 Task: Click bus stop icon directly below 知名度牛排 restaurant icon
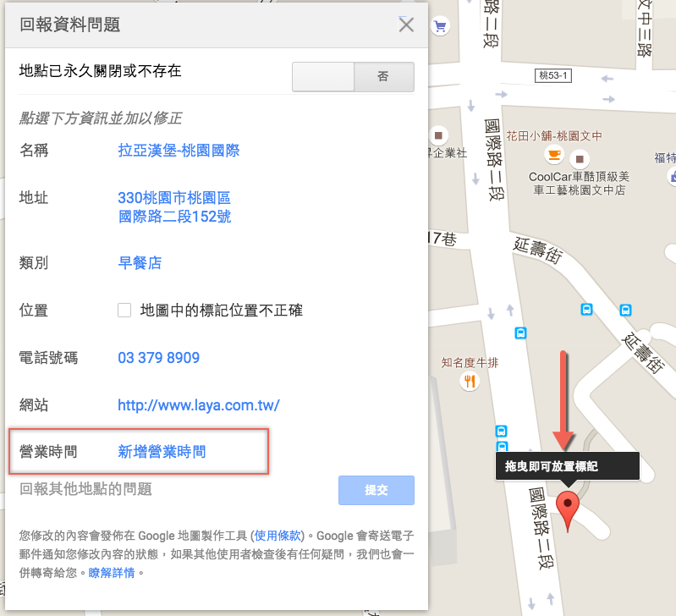501,431
